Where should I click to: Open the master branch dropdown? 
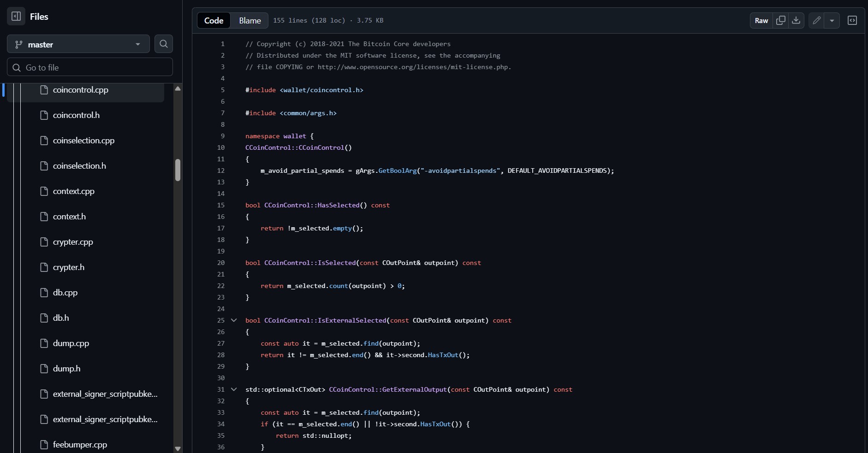[x=78, y=44]
